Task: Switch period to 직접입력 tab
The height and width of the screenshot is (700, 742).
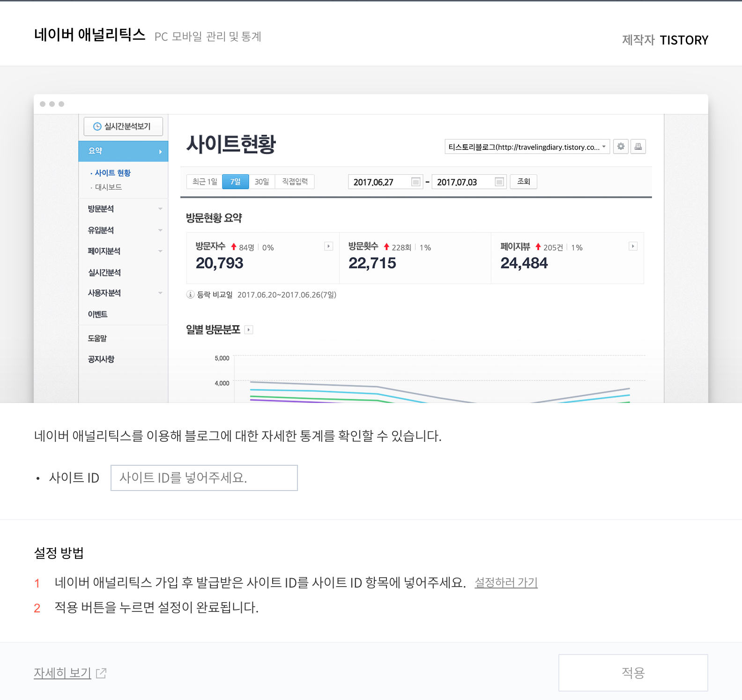Action: 295,182
